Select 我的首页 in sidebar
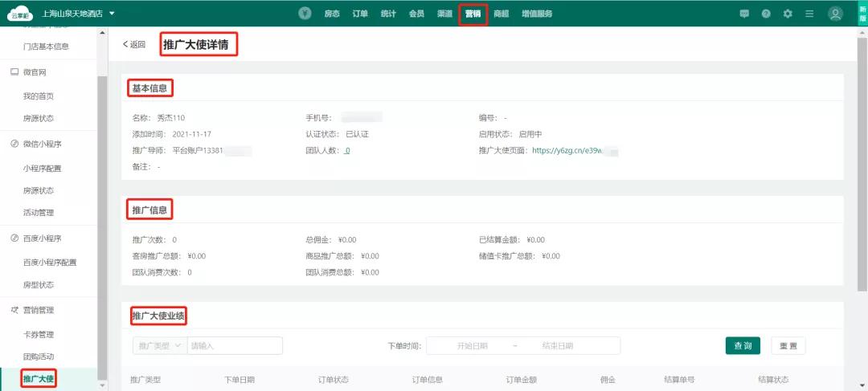 click(x=39, y=96)
